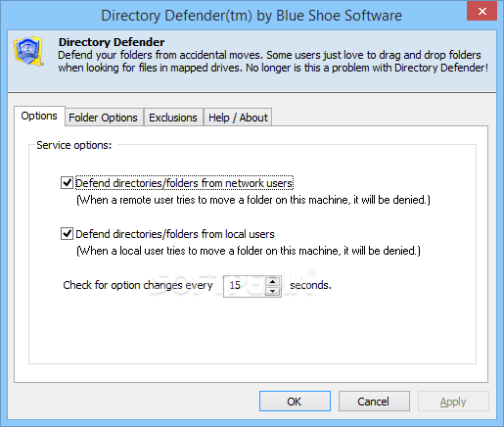
Task: Click the 'seconds.' label
Action: [310, 285]
